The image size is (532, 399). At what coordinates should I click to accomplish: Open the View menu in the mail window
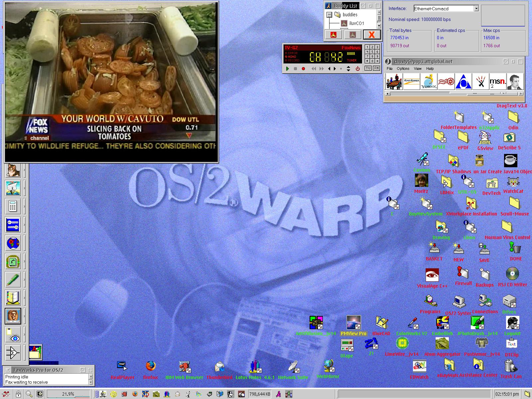pyautogui.click(x=418, y=68)
